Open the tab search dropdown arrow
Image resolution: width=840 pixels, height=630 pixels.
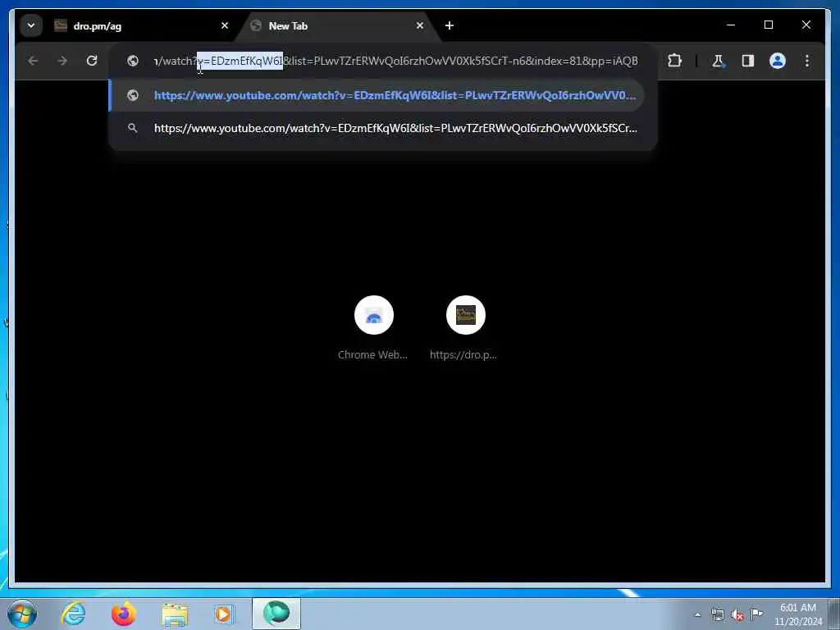tap(31, 25)
